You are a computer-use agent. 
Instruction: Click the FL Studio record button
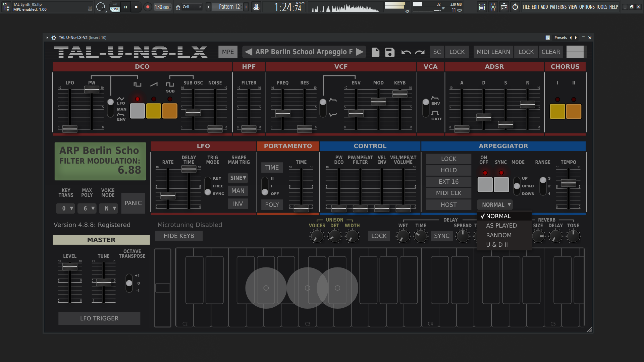148,7
